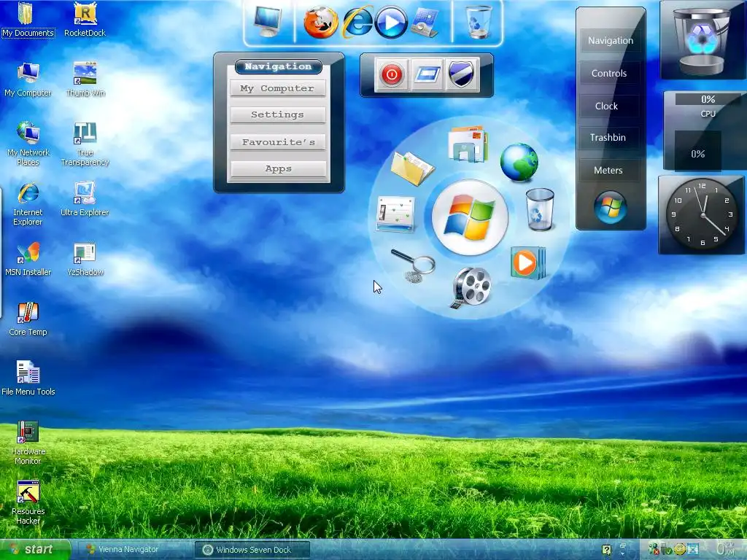Viewport: 747px width, 560px height.
Task: Select the Resource Hacker desktop shortcut
Action: pos(28,502)
